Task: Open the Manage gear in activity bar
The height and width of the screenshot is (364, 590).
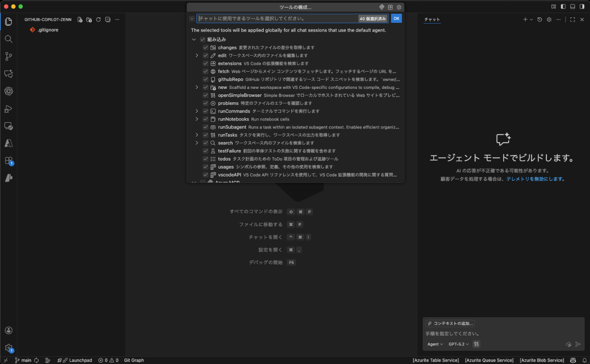Action: point(8,348)
